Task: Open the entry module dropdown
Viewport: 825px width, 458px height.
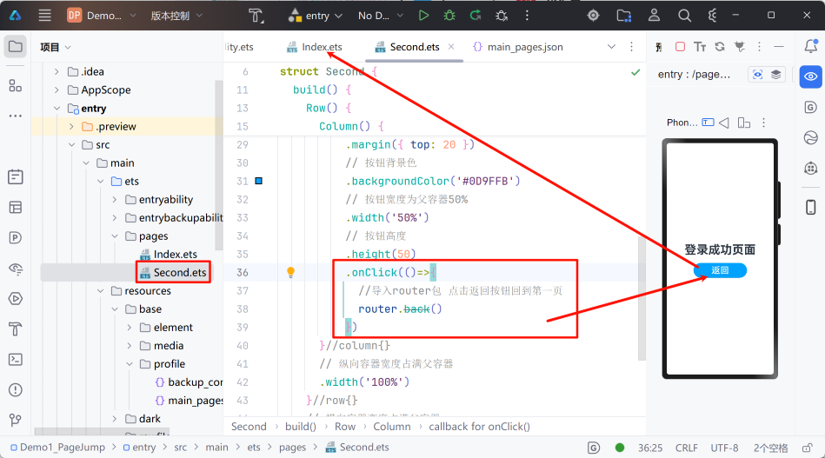Action: (315, 16)
